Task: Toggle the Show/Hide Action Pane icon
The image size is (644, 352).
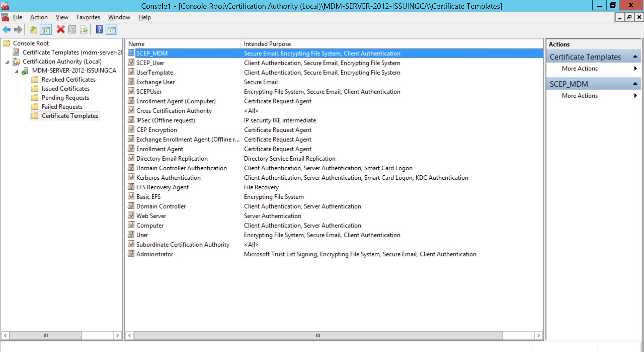Action: tap(112, 30)
